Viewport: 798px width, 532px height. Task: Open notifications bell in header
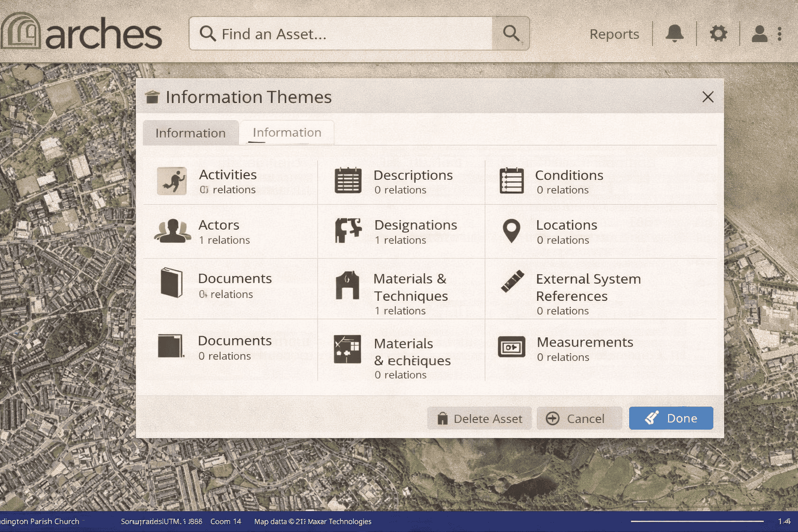click(674, 34)
